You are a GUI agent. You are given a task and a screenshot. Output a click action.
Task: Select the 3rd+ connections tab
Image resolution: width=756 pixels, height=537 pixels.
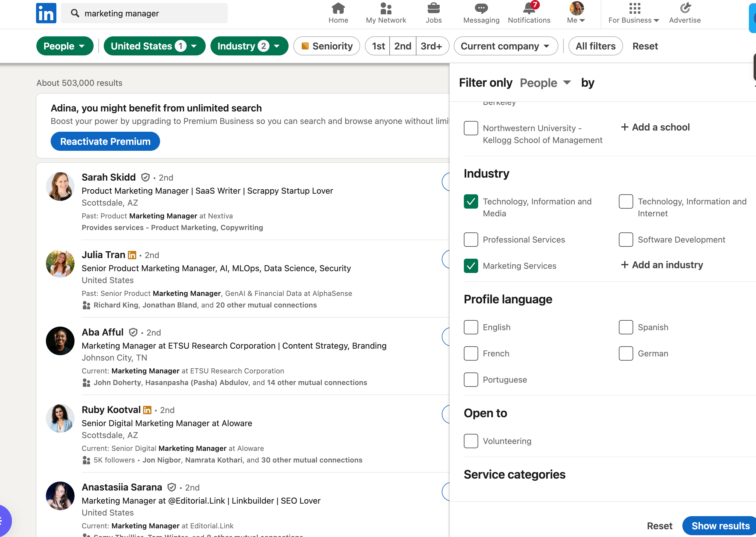(x=431, y=46)
